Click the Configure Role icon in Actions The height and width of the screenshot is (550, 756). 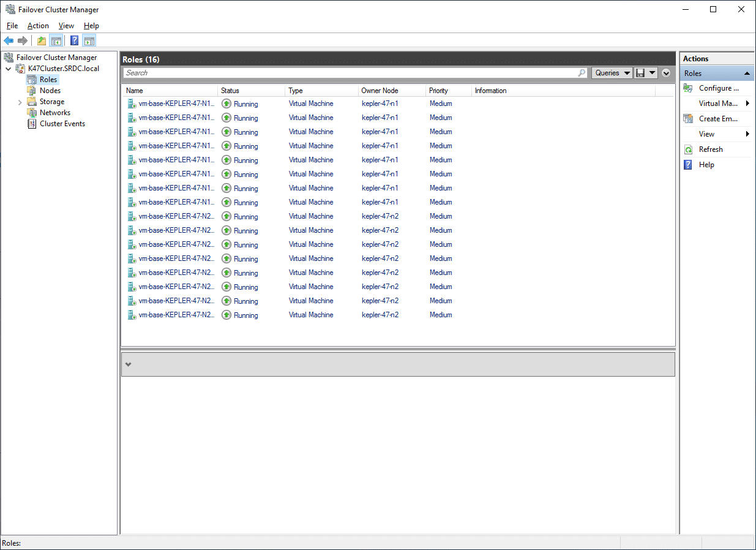[688, 88]
